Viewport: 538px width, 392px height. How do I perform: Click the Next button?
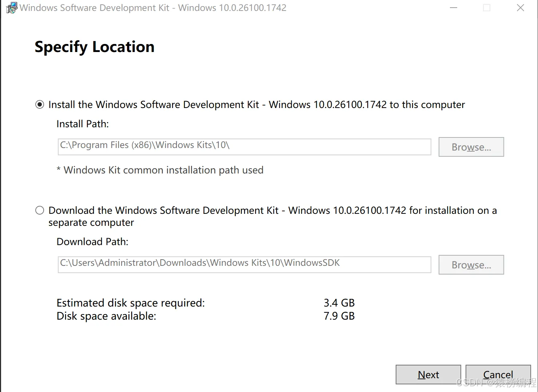(428, 375)
